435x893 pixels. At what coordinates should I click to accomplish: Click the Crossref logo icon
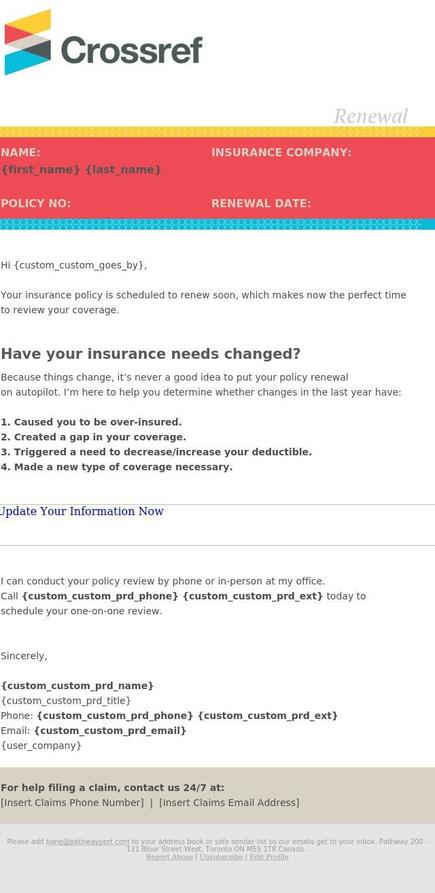pos(27,42)
